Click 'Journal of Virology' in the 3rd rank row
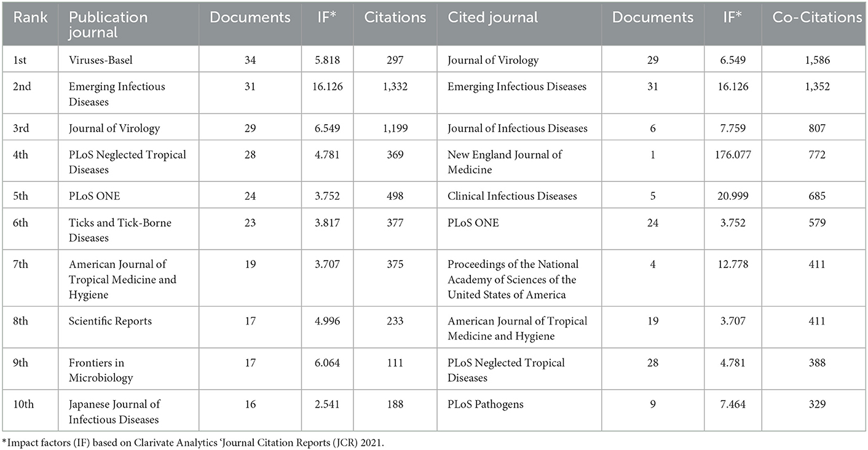This screenshot has width=868, height=450. click(114, 128)
